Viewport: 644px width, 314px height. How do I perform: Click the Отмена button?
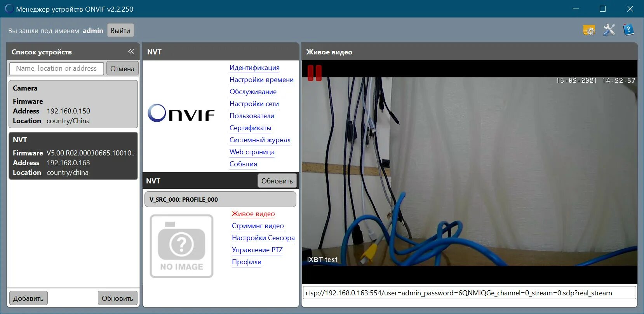122,68
